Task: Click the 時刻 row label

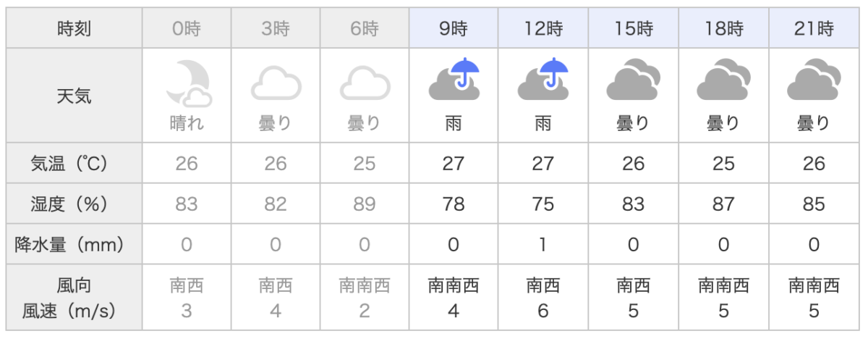Action: pos(75,29)
